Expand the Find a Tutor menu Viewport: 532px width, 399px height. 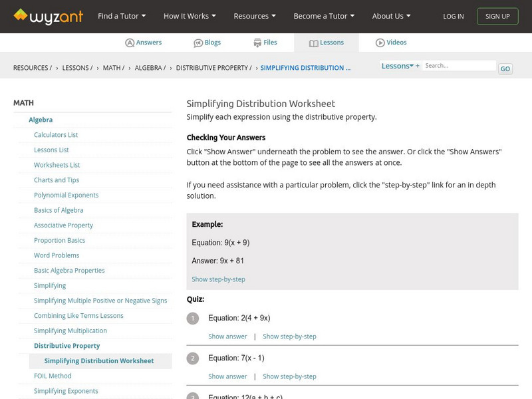[x=122, y=16]
